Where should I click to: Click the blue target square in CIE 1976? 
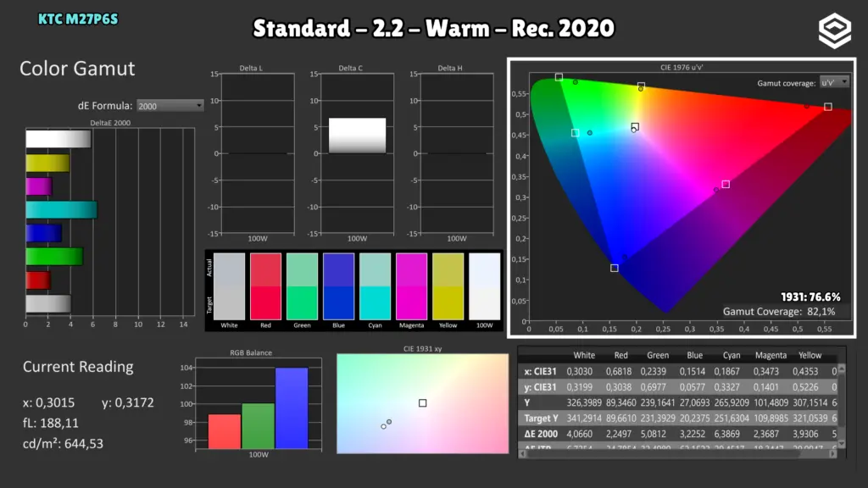(x=614, y=268)
